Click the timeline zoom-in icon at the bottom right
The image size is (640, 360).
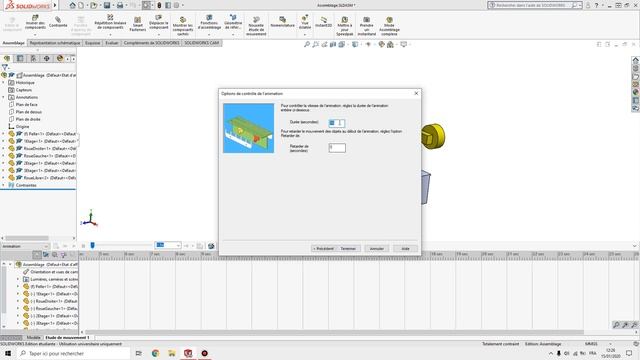coord(625,324)
